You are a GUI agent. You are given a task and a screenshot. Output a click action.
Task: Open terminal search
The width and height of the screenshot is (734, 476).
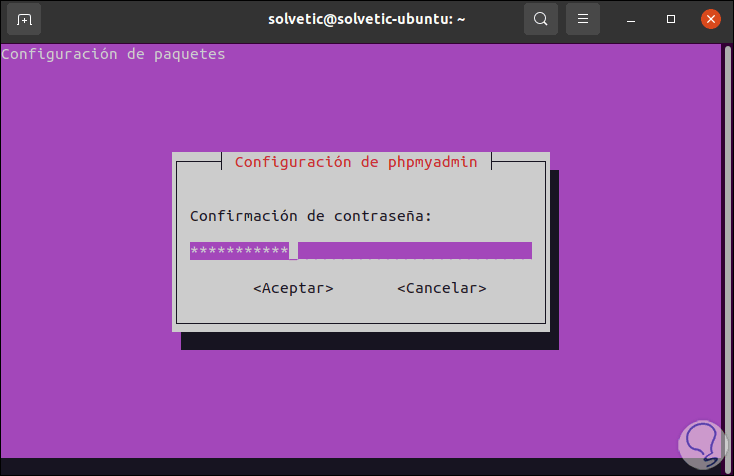[x=541, y=19]
